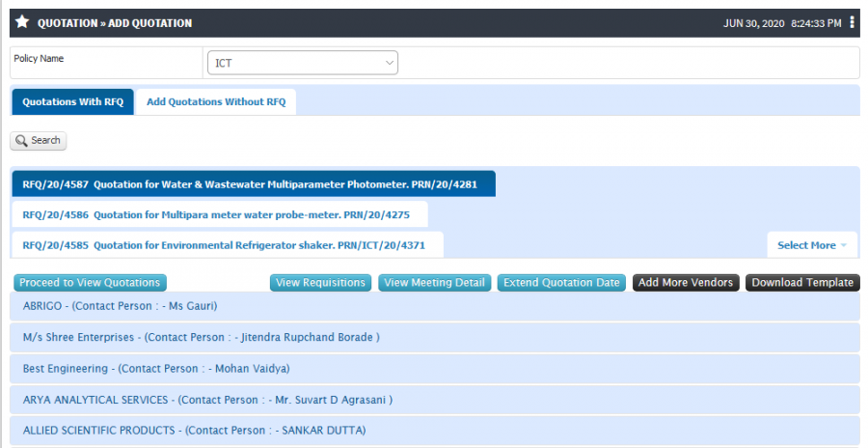Expand the ABRIGO vendor row
The image size is (868, 448).
[435, 306]
